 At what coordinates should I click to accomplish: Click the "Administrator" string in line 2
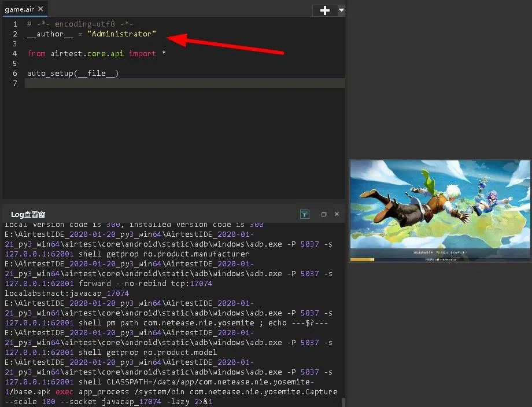(121, 34)
